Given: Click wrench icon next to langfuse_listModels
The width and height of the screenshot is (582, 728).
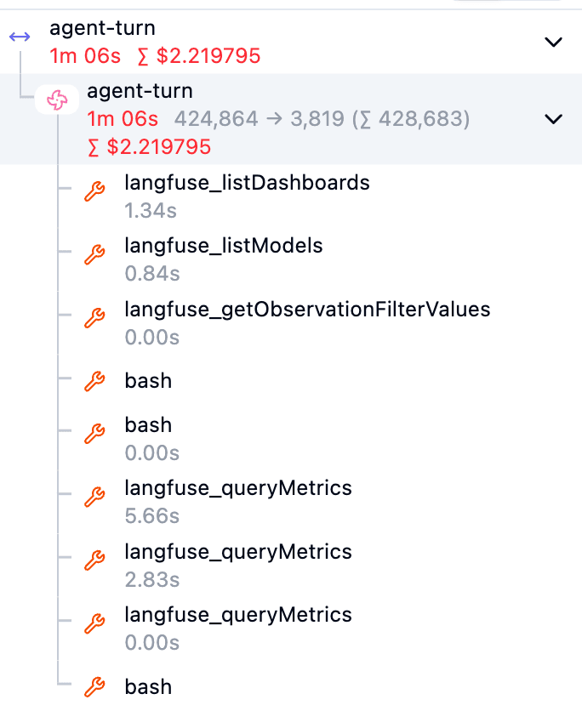Looking at the screenshot, I should tap(94, 254).
